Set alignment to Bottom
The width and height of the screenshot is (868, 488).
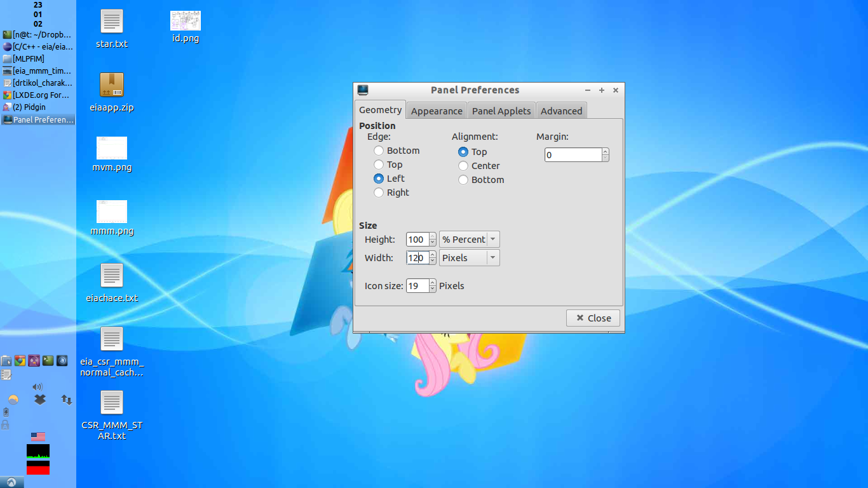click(x=463, y=180)
